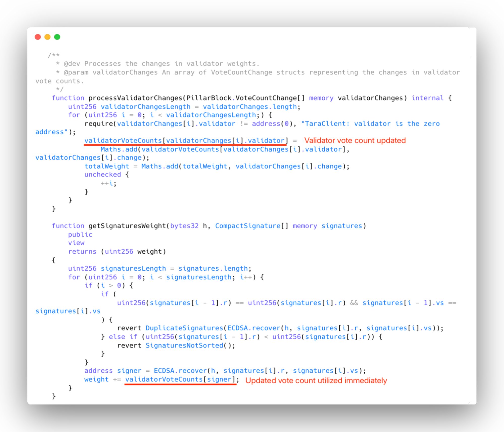Screen dimensions: 504x432
Task: Click the green zoom traffic light
Action: pyautogui.click(x=57, y=37)
